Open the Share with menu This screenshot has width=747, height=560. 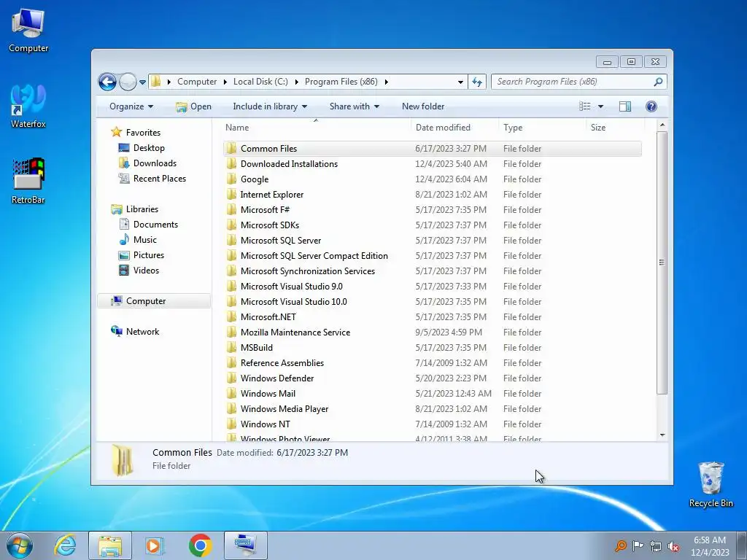click(354, 106)
